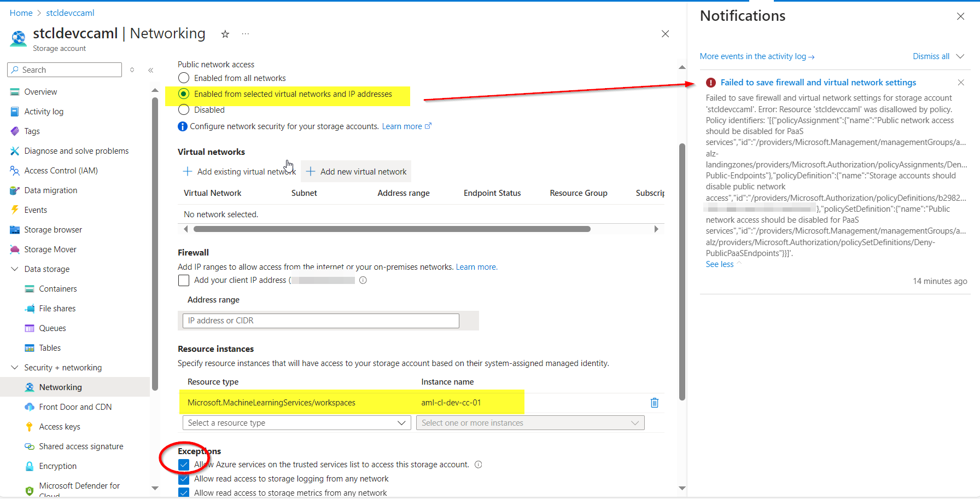Image resolution: width=980 pixels, height=499 pixels.
Task: Click the Overview sidebar icon
Action: [15, 92]
